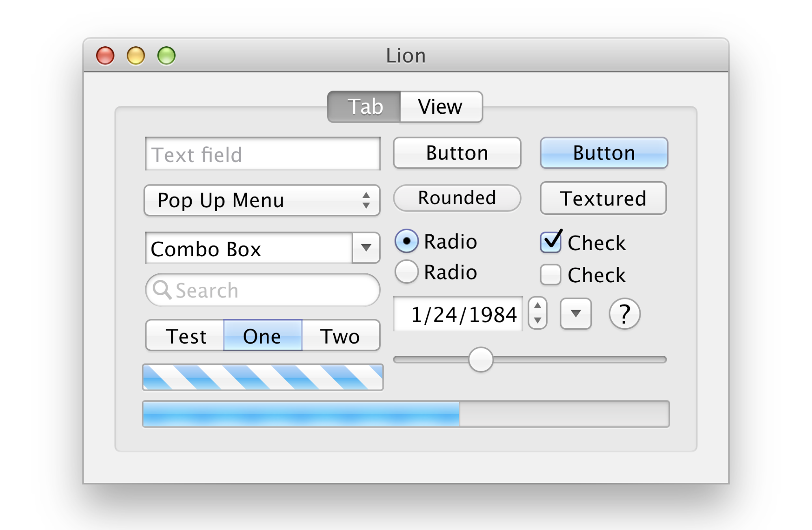Click the blue default Button
Screen dimensions: 812x530
604,153
